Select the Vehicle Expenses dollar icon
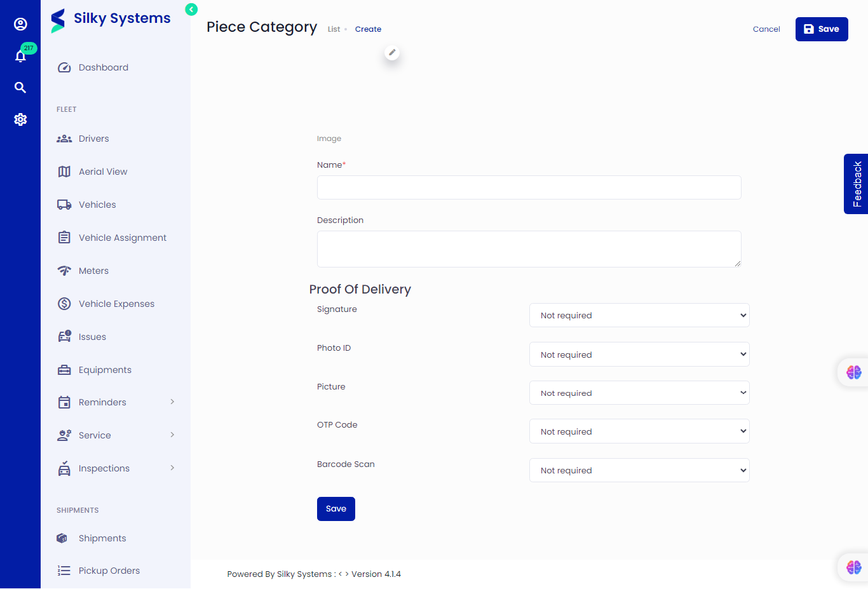 [x=64, y=303]
